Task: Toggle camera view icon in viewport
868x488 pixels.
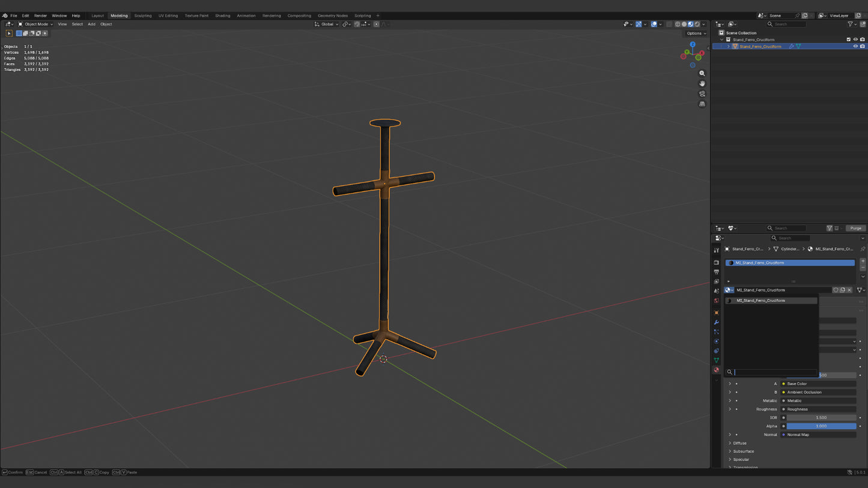Action: (x=702, y=94)
